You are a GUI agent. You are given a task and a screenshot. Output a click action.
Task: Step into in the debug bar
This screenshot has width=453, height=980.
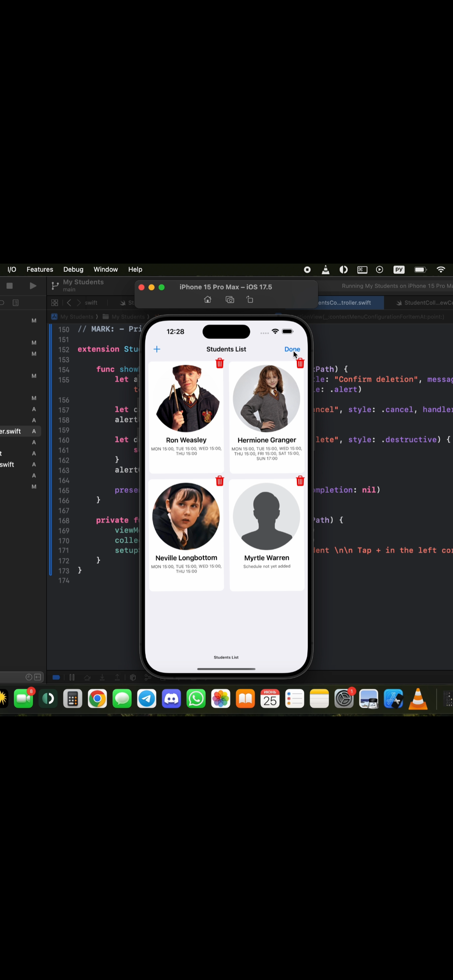click(x=102, y=677)
